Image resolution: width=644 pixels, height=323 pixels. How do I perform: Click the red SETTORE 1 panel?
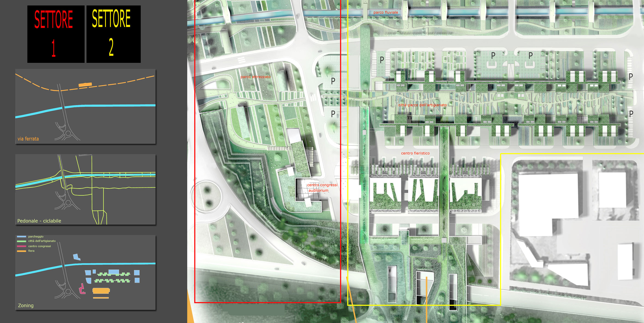(56, 34)
